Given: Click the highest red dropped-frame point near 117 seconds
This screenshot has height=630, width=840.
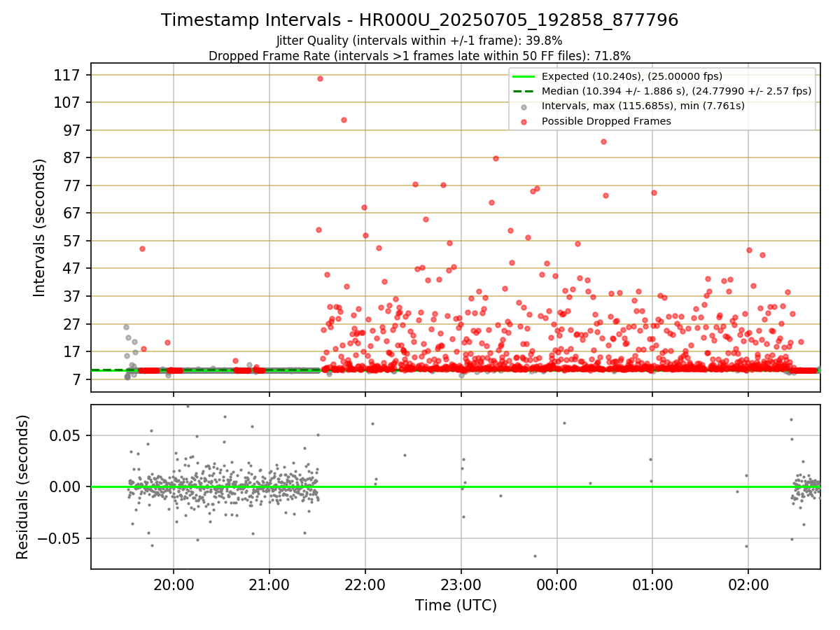Looking at the screenshot, I should (x=320, y=78).
